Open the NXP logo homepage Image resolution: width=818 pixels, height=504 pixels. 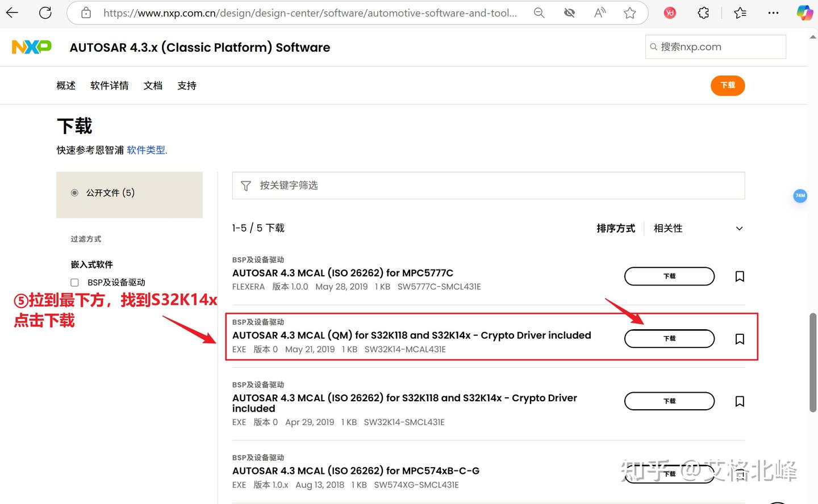[x=31, y=47]
